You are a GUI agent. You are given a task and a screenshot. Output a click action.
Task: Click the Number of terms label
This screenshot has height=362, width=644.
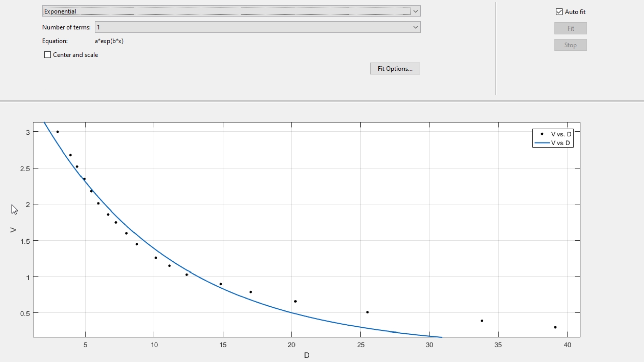pyautogui.click(x=66, y=27)
